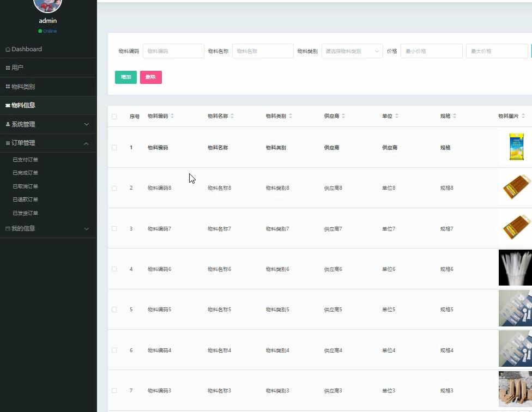Image resolution: width=532 pixels, height=412 pixels.
Task: Select the 物料信息 menu item
Action: point(48,106)
